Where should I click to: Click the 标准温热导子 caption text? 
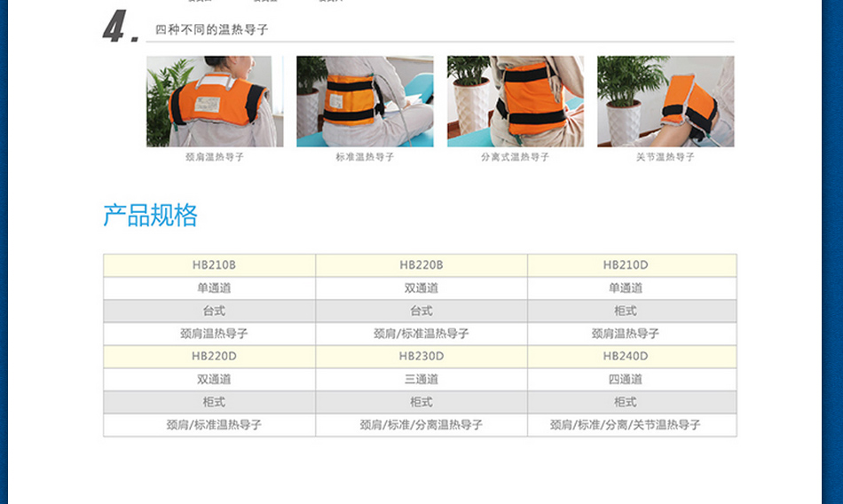pyautogui.click(x=365, y=157)
